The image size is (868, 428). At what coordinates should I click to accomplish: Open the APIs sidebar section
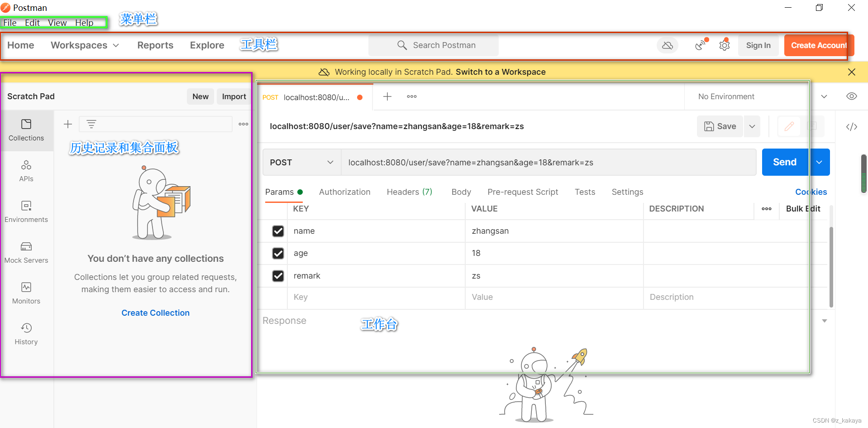(26, 171)
